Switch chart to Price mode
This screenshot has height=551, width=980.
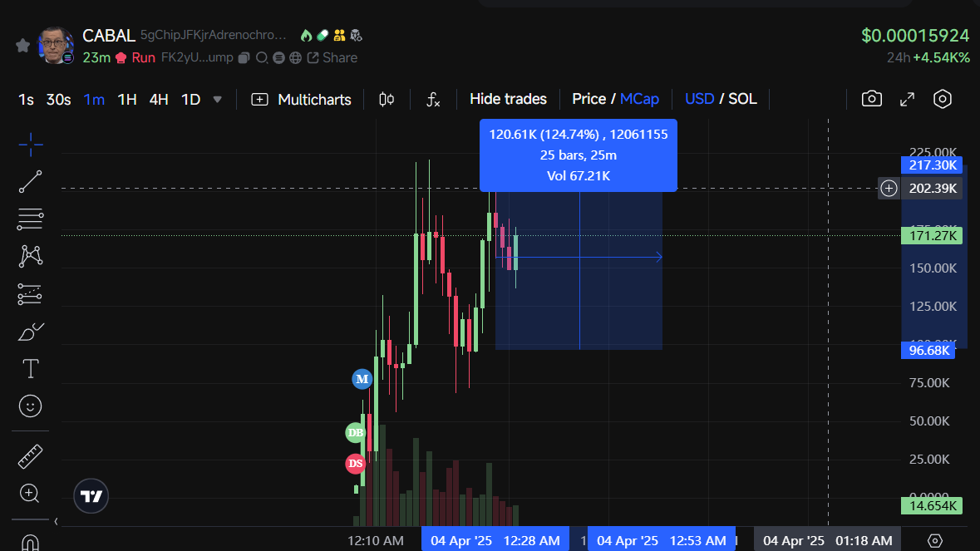[588, 99]
